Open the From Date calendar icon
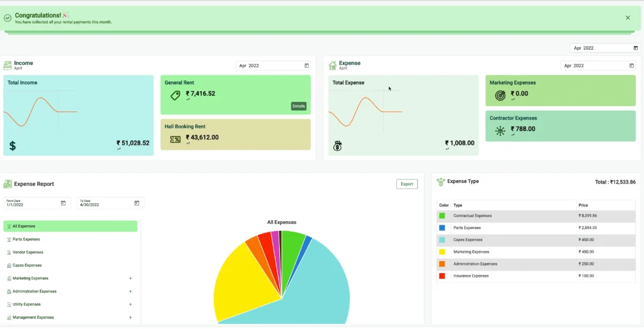Screen dimensions: 644x329 coord(64,203)
